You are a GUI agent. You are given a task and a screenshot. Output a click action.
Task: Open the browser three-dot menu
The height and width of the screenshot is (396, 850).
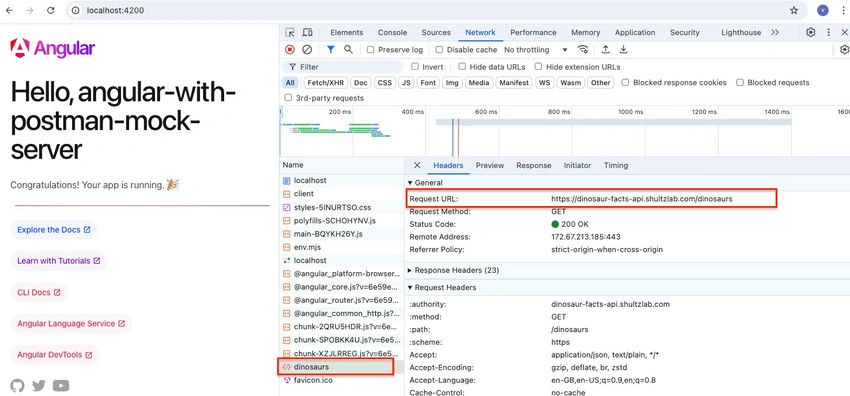(x=842, y=10)
